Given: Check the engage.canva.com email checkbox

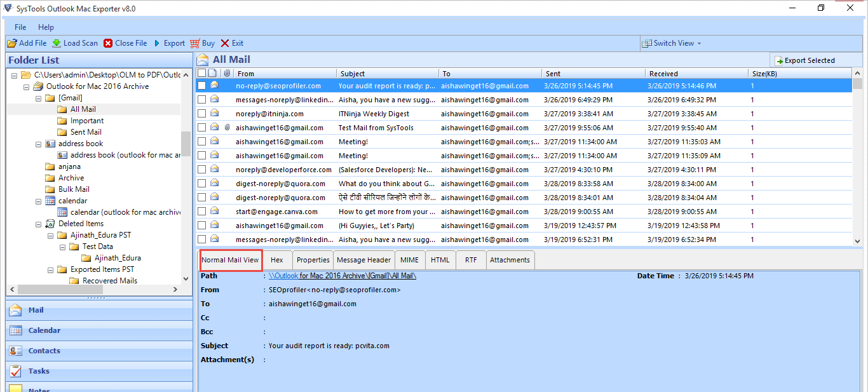Looking at the screenshot, I should 201,212.
